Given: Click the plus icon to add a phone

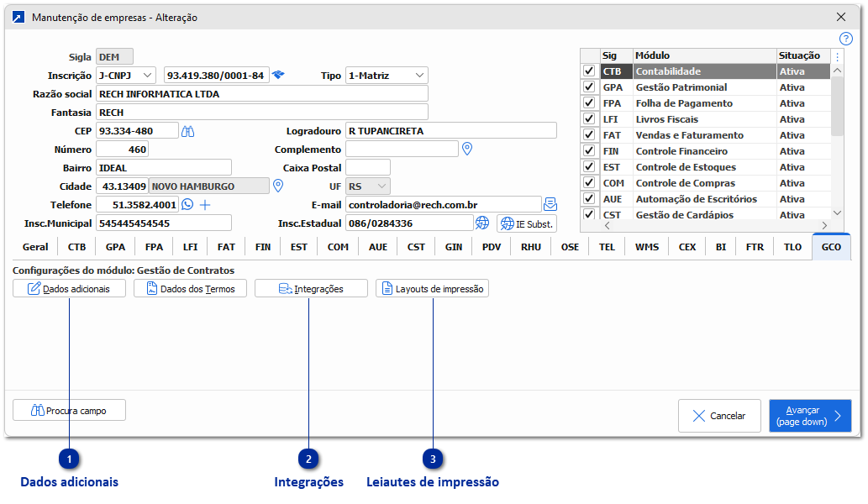Looking at the screenshot, I should [x=204, y=204].
